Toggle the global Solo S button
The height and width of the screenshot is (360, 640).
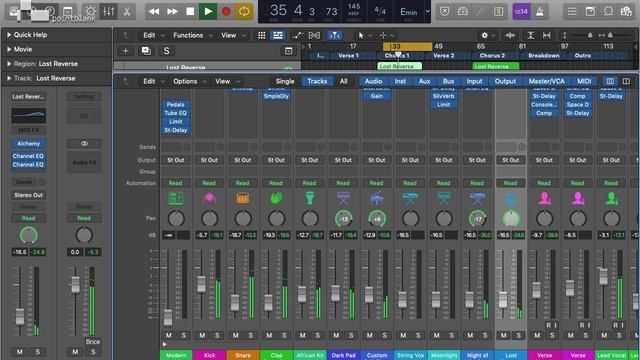166,51
